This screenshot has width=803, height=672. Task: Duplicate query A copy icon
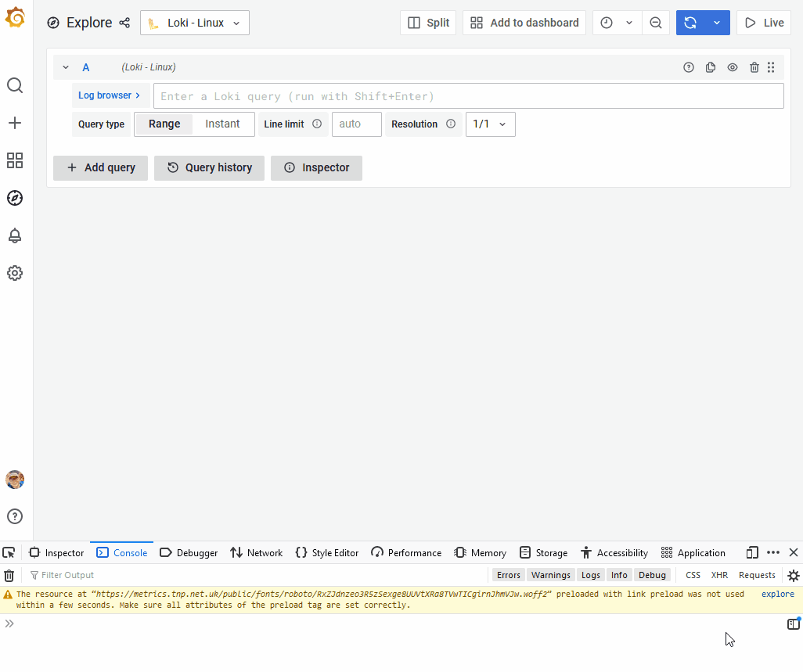(x=711, y=67)
